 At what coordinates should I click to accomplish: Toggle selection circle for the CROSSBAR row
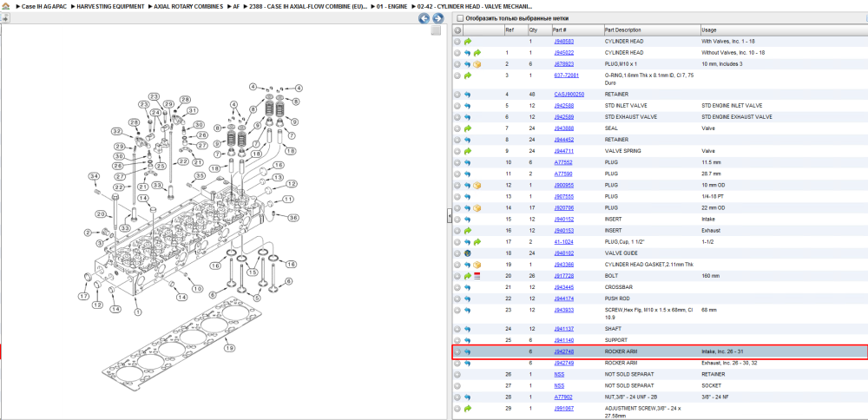click(x=457, y=287)
